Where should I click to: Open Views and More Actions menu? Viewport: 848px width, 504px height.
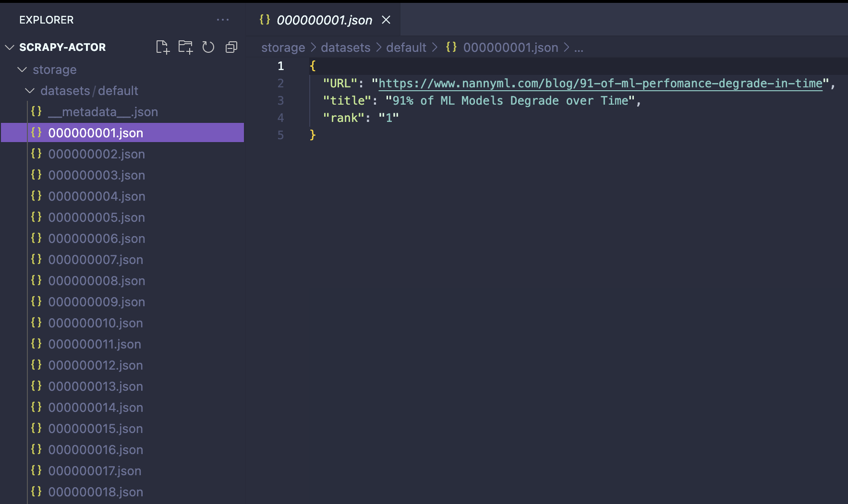point(223,20)
